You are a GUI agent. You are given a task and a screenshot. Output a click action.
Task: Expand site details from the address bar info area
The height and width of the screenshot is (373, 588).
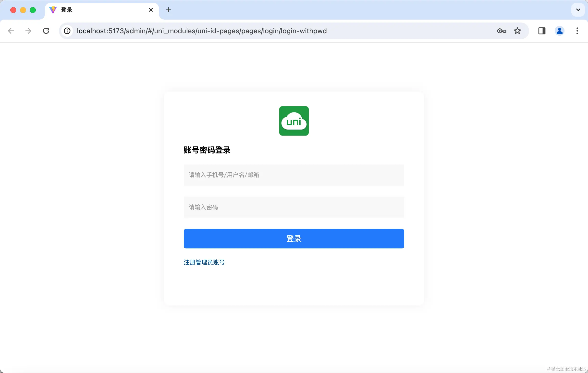tap(67, 31)
